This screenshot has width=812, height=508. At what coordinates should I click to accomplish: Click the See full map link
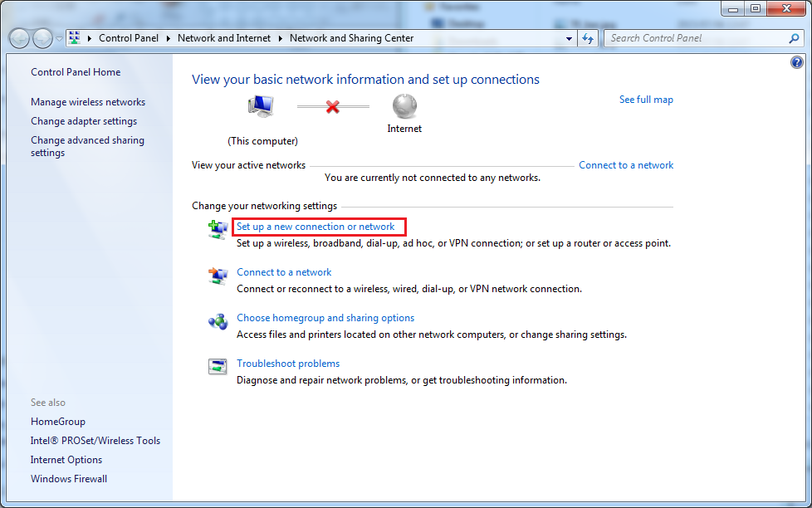(x=646, y=100)
